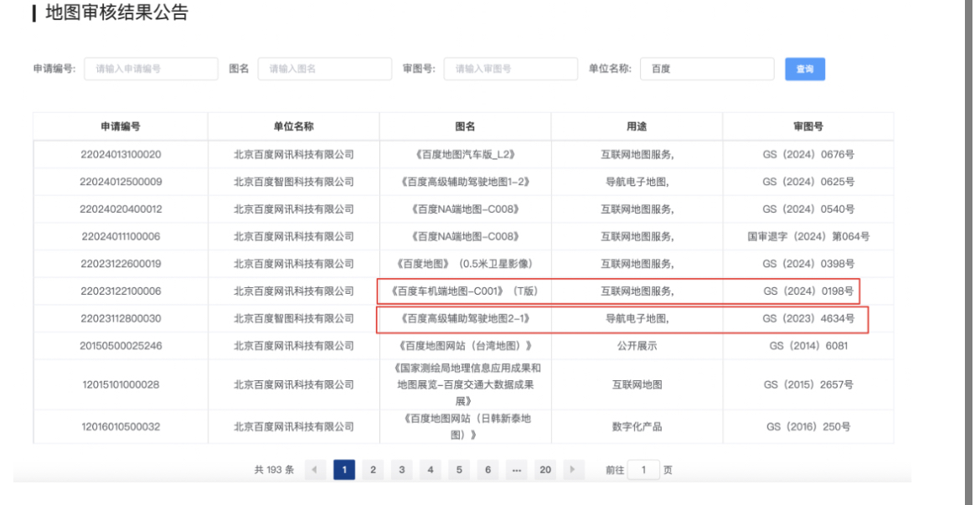Click the blue 查询 search button

804,70
